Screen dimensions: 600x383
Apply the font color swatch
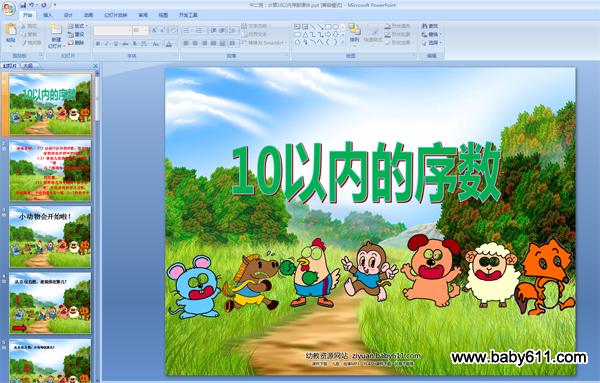pyautogui.click(x=169, y=44)
